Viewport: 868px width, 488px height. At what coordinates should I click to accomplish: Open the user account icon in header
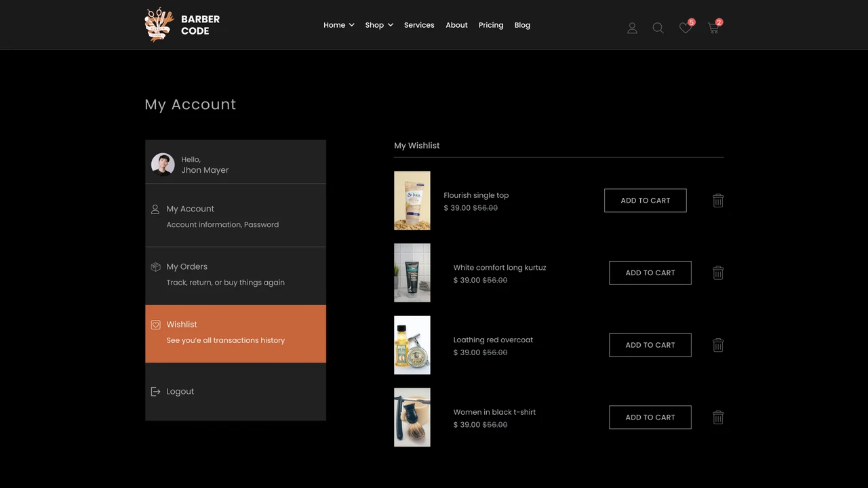click(632, 28)
